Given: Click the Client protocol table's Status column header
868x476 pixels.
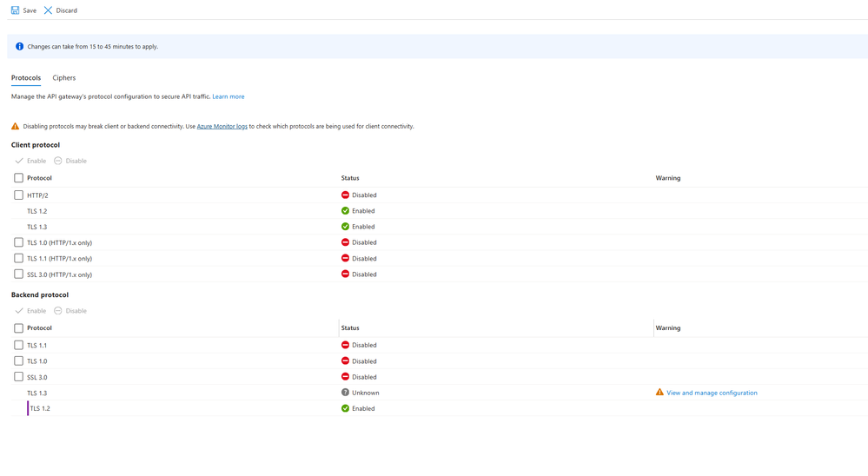Looking at the screenshot, I should (x=350, y=178).
